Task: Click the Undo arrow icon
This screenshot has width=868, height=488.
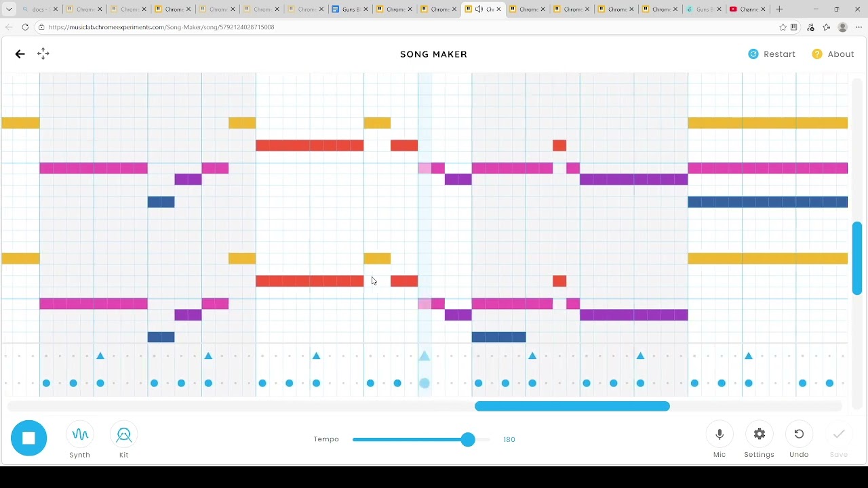Action: (799, 434)
